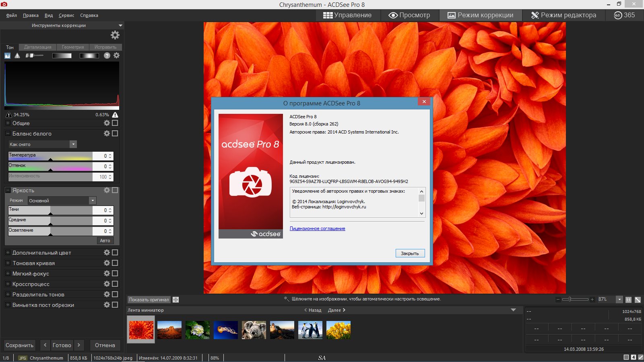Click the Сохранить button

(19, 345)
